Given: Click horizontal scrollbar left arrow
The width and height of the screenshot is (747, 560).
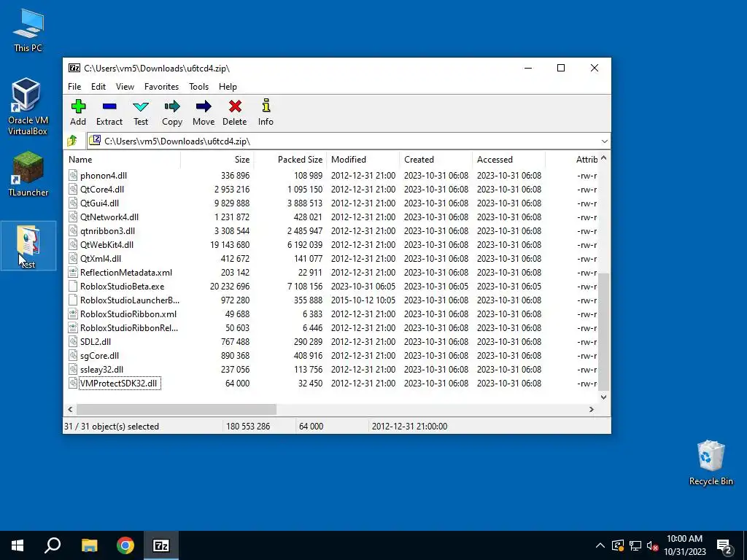Looking at the screenshot, I should [x=71, y=410].
